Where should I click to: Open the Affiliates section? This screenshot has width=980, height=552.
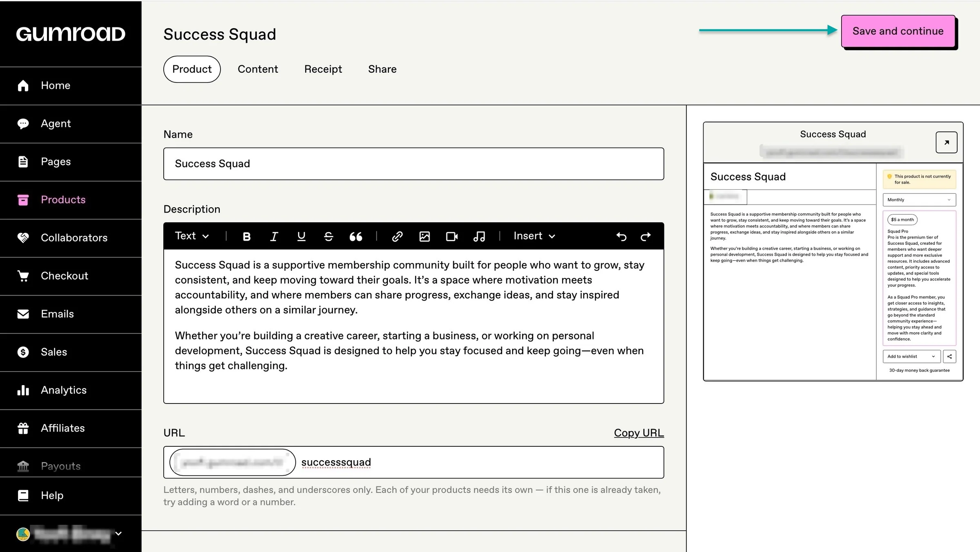[71, 428]
